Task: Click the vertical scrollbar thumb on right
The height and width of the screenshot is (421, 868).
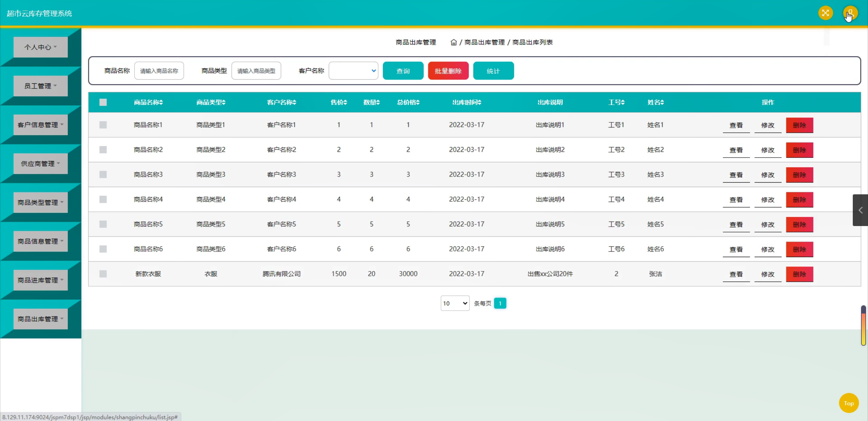Action: click(x=863, y=326)
